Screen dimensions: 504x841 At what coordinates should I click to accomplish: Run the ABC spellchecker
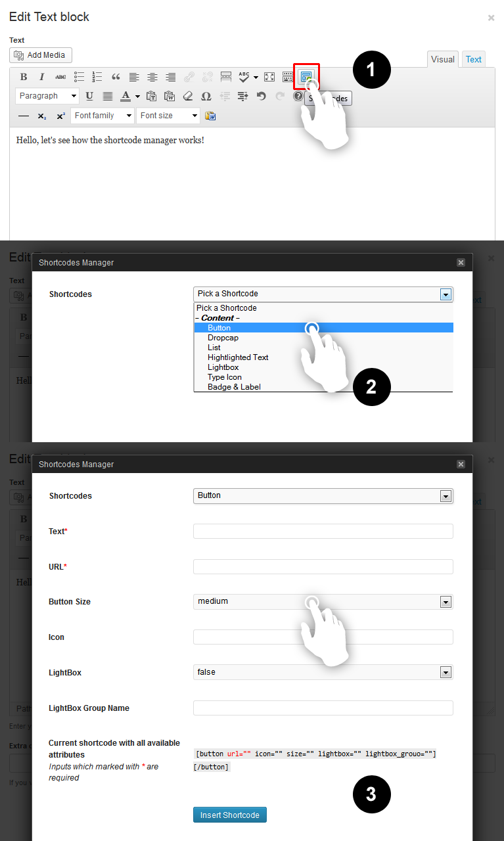(x=244, y=77)
